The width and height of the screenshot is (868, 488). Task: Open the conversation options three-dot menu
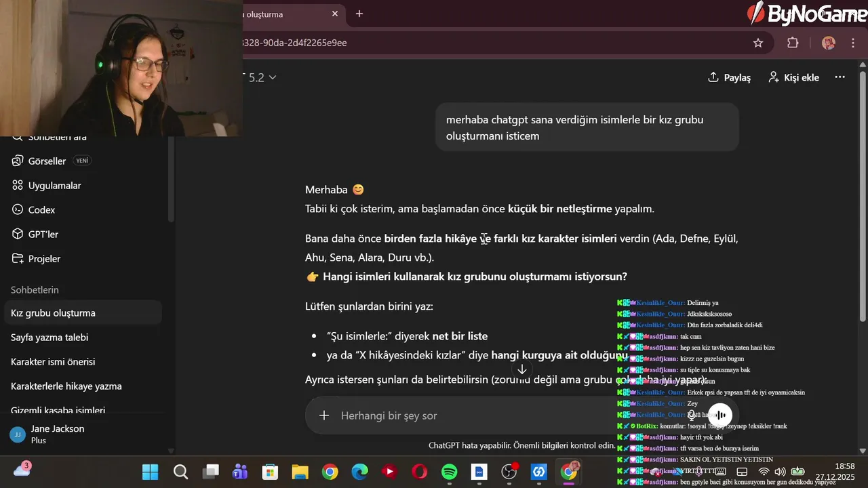coord(840,77)
